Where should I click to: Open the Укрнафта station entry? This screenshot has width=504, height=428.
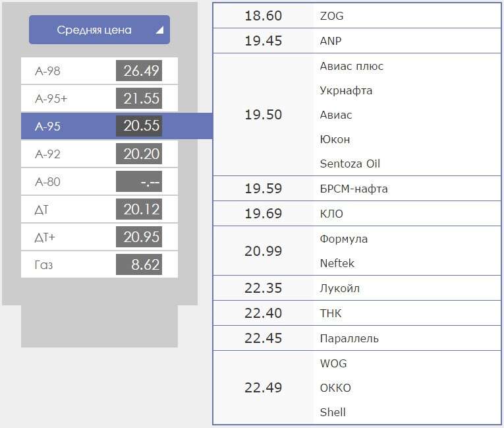346,91
